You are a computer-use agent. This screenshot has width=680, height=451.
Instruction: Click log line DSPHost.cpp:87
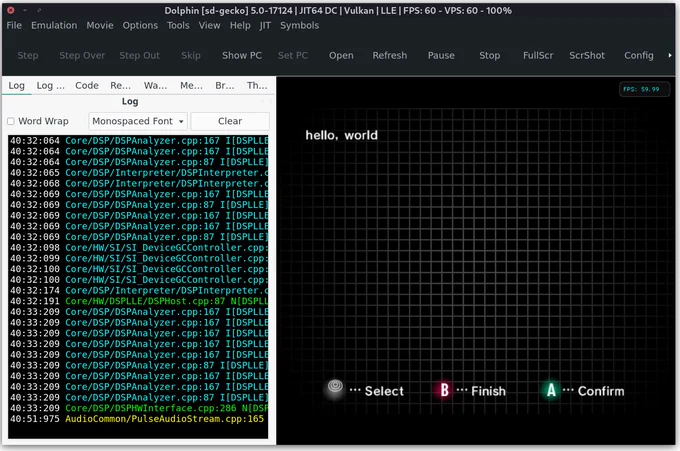[x=138, y=301]
